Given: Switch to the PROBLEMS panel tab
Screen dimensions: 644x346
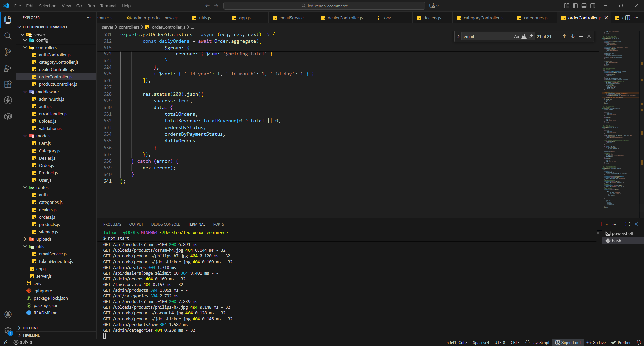Looking at the screenshot, I should [x=112, y=224].
